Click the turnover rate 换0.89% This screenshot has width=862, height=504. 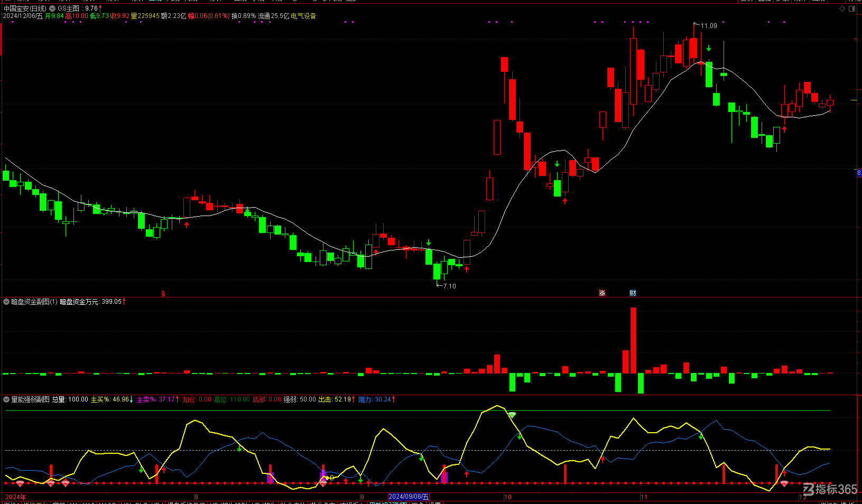244,16
